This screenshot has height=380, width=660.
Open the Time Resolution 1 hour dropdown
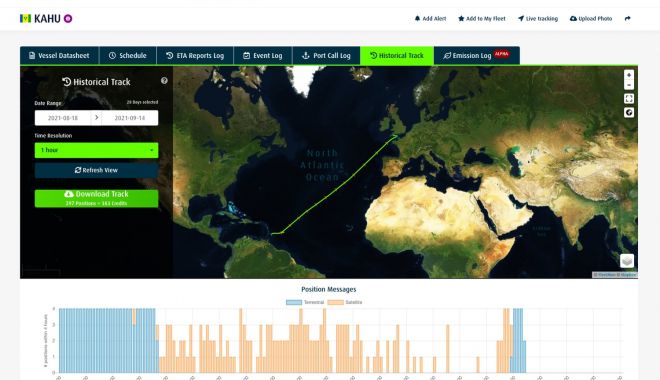click(96, 150)
